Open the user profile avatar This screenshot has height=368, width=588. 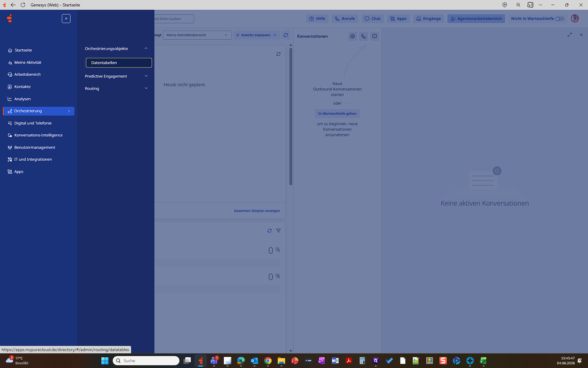[575, 18]
